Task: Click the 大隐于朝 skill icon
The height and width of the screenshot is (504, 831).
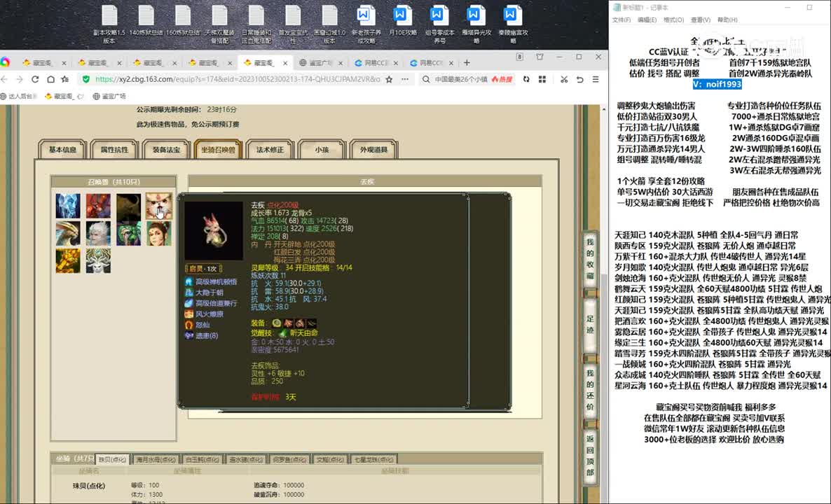Action: click(188, 292)
